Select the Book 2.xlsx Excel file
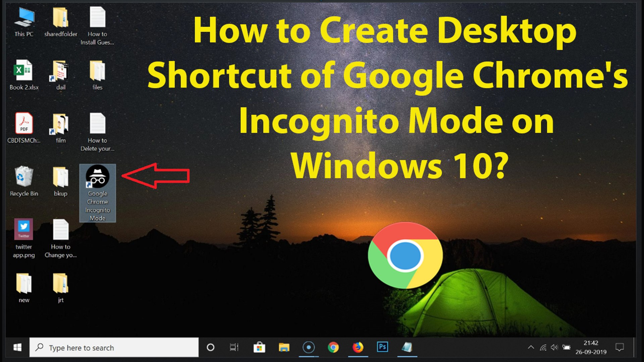The width and height of the screenshot is (644, 362). click(24, 71)
